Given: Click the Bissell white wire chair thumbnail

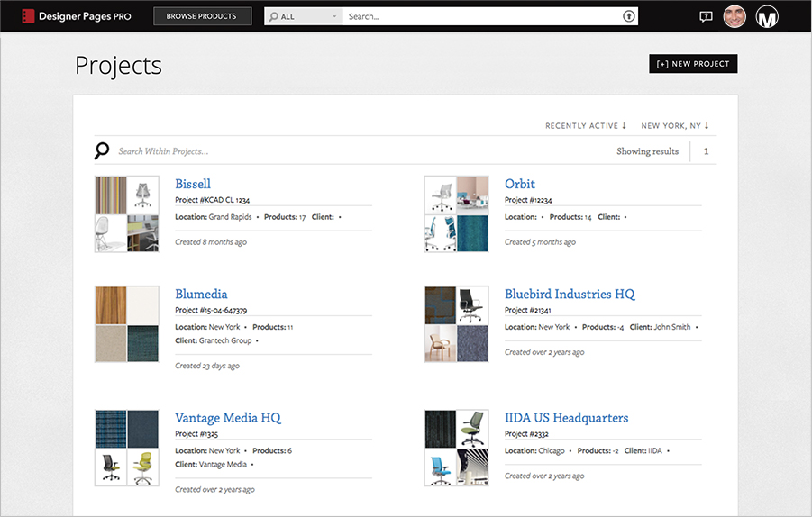Looking at the screenshot, I should point(111,233).
